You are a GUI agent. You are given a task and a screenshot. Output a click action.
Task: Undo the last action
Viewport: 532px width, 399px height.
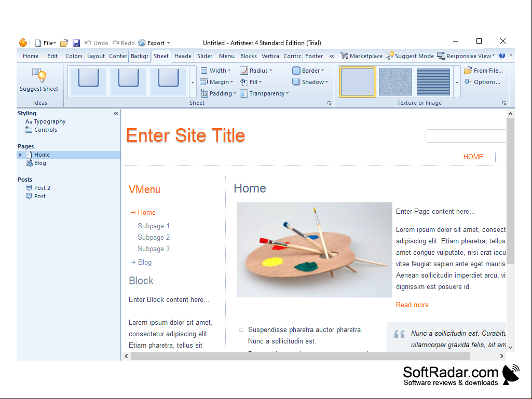[97, 43]
